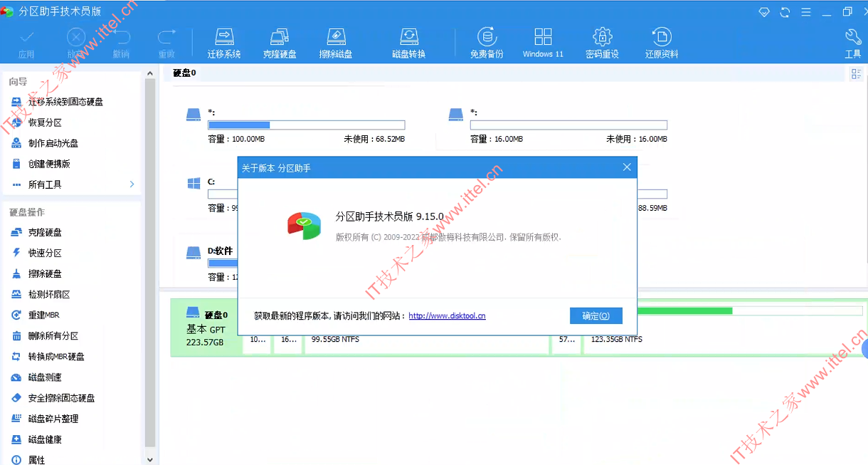Click the 硬盘0 heading above partition list

tap(184, 73)
